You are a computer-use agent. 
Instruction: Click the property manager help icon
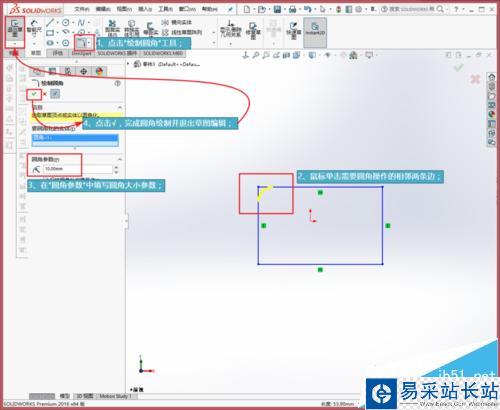pos(117,83)
